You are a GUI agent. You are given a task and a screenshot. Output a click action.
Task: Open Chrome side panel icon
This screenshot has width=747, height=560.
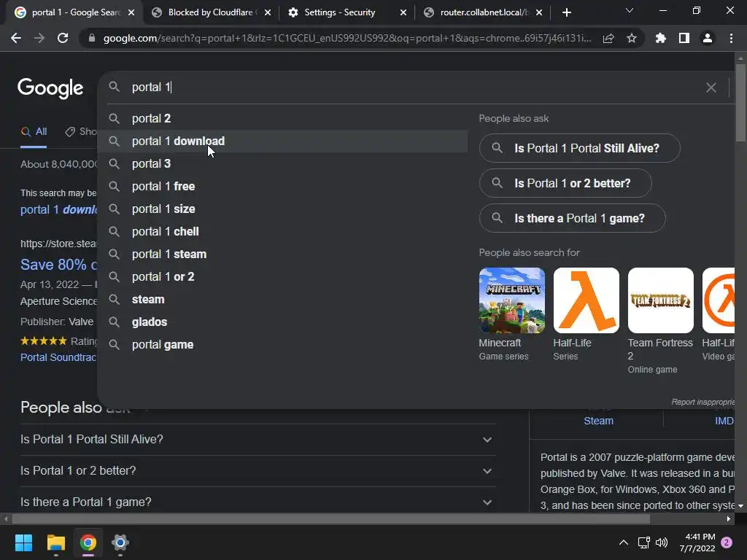click(x=684, y=38)
